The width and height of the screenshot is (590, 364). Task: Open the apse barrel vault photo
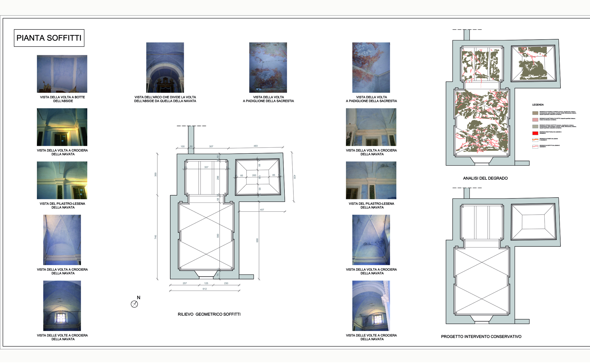point(62,74)
